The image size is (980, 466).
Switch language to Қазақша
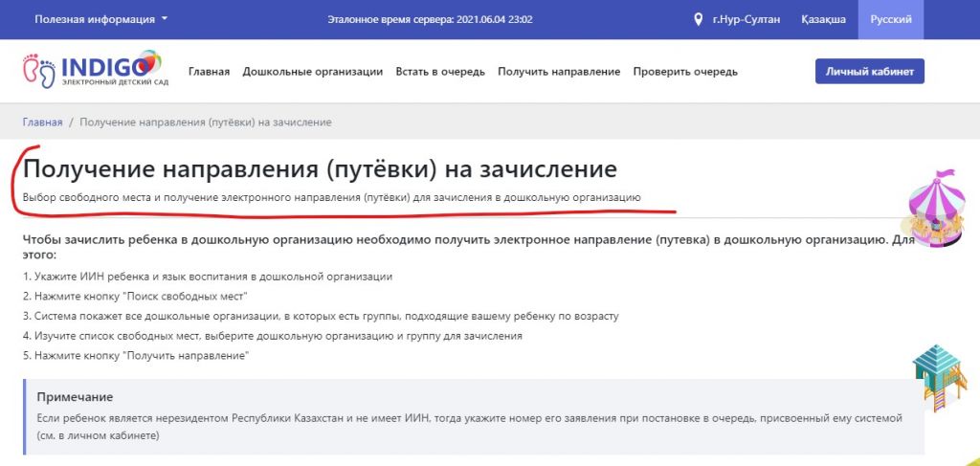(823, 19)
